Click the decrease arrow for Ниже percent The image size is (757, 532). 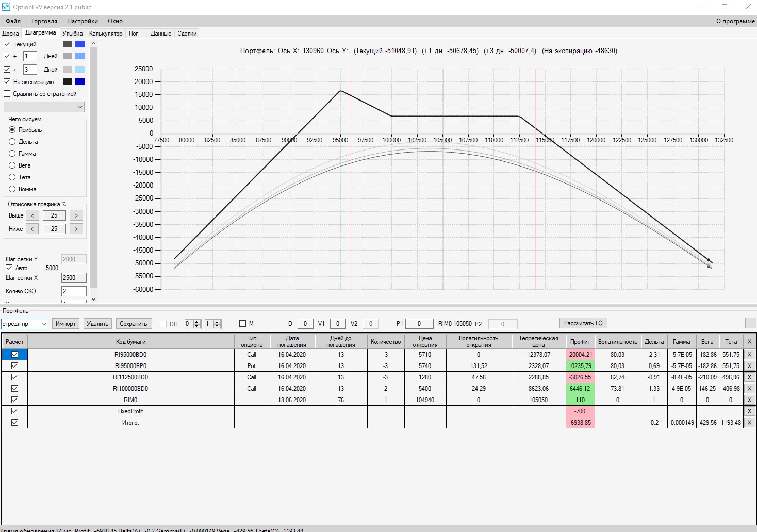coord(32,229)
